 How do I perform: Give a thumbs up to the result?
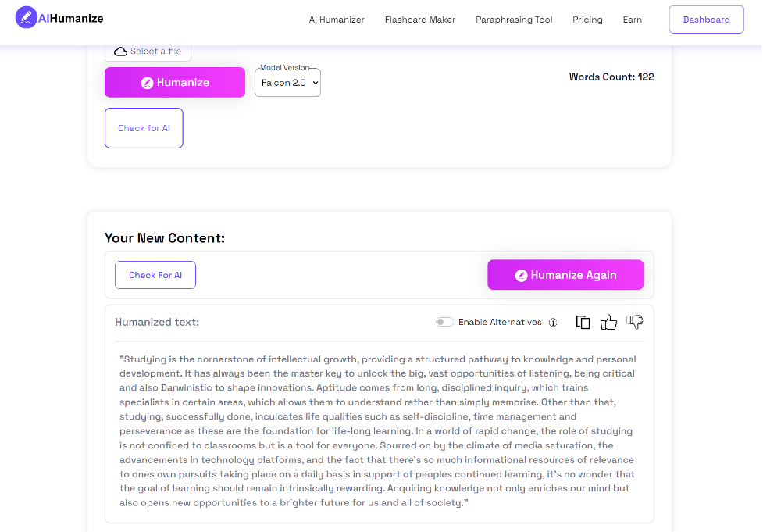pos(609,321)
